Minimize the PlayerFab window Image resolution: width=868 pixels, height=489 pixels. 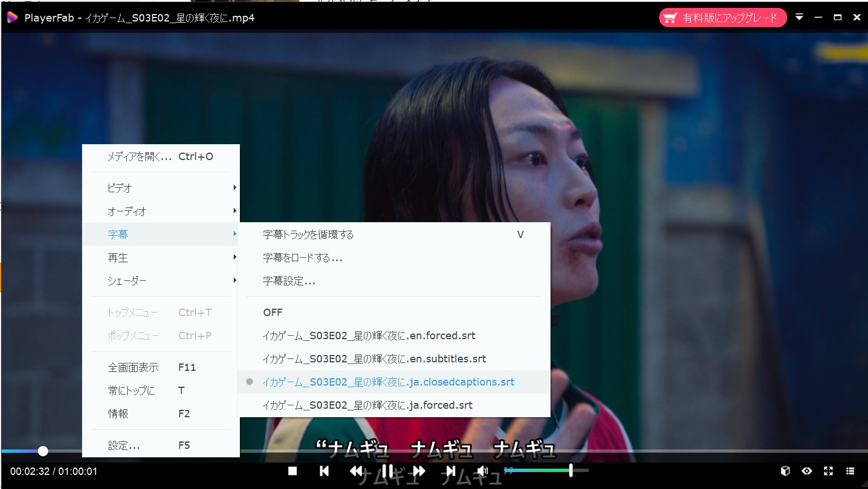(819, 18)
